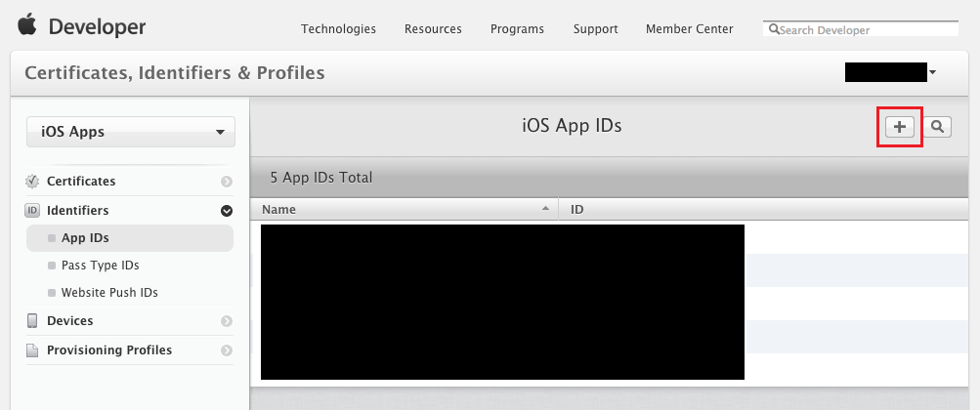Sort by the Name column header
Image resolution: width=980 pixels, height=410 pixels.
pos(404,209)
